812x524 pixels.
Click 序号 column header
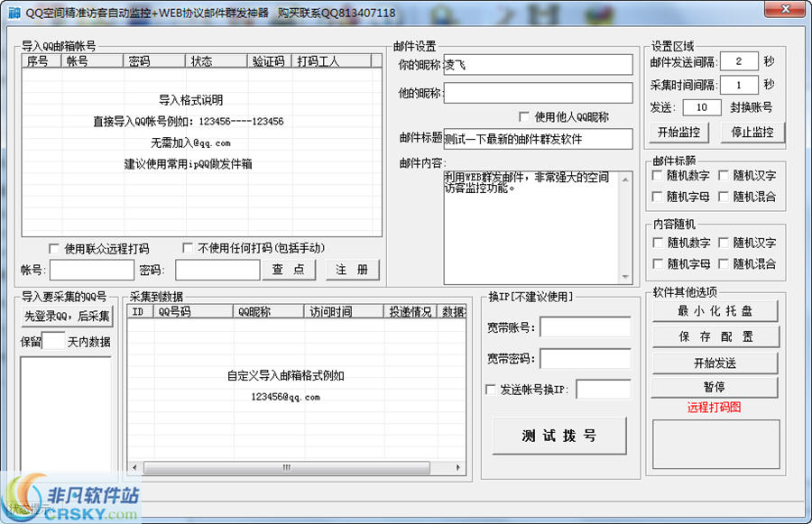click(x=42, y=61)
